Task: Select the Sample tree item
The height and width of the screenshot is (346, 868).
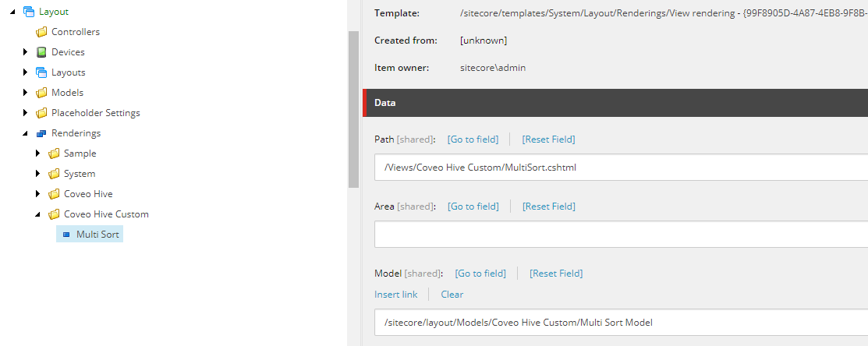Action: 80,153
